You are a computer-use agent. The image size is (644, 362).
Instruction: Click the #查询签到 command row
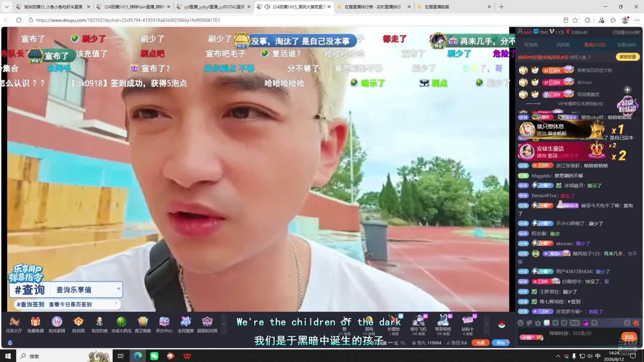(67, 304)
